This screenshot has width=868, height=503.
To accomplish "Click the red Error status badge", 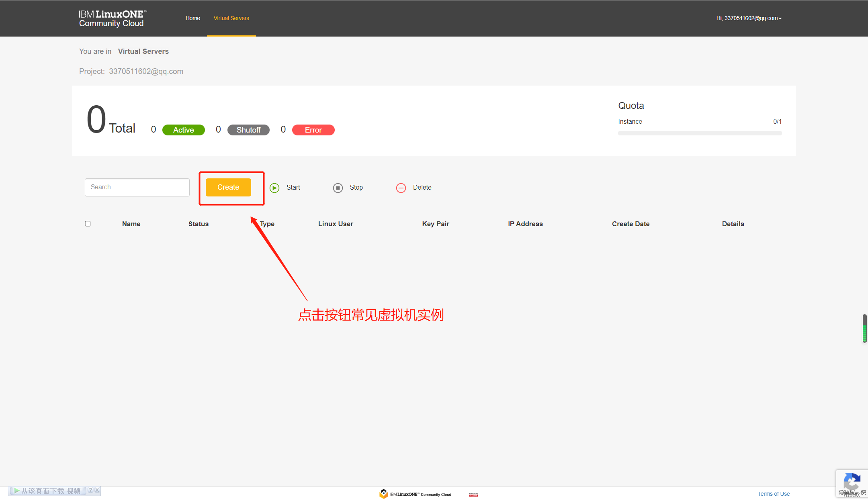I will pos(313,130).
